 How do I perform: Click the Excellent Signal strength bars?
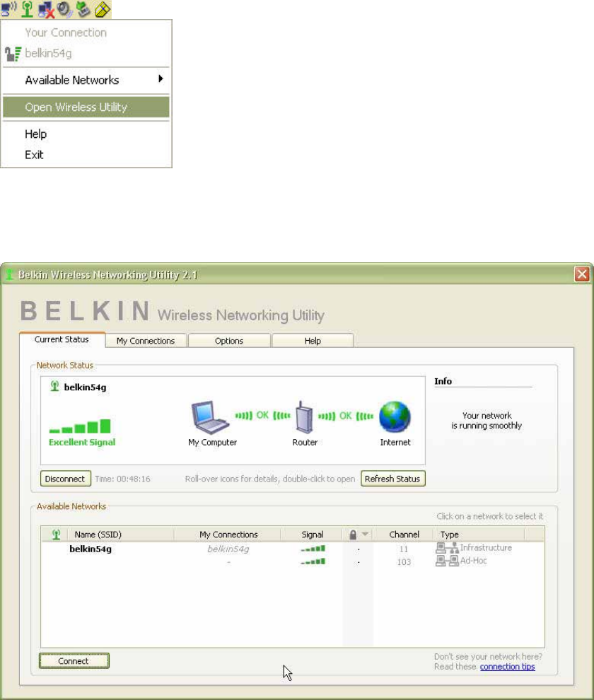click(80, 426)
